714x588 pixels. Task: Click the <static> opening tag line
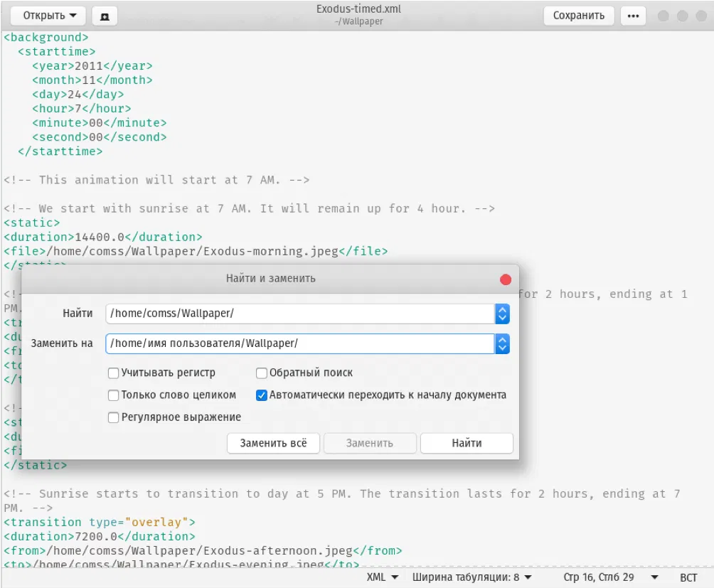32,223
